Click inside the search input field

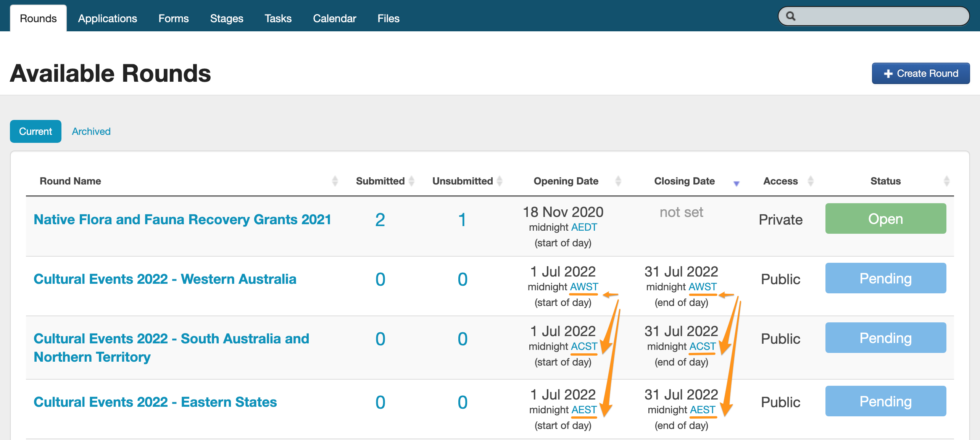(x=878, y=16)
